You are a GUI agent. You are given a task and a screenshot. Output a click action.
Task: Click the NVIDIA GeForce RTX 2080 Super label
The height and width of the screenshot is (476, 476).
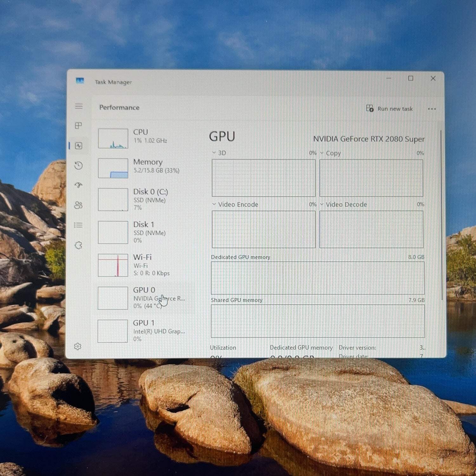[369, 139]
